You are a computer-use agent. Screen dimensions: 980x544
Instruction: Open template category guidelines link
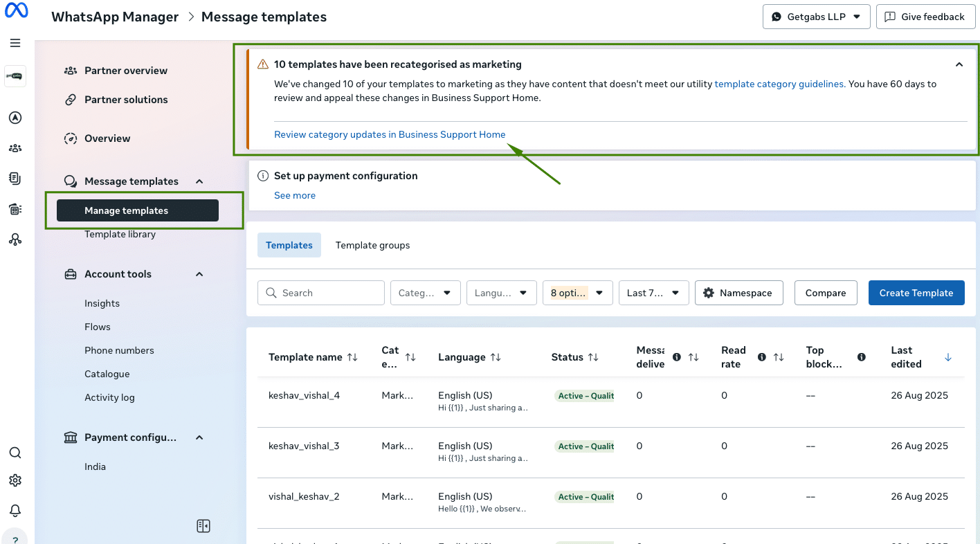pyautogui.click(x=780, y=84)
